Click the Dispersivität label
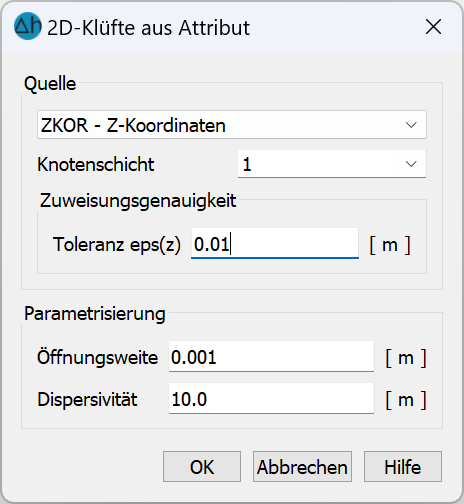 click(x=87, y=399)
